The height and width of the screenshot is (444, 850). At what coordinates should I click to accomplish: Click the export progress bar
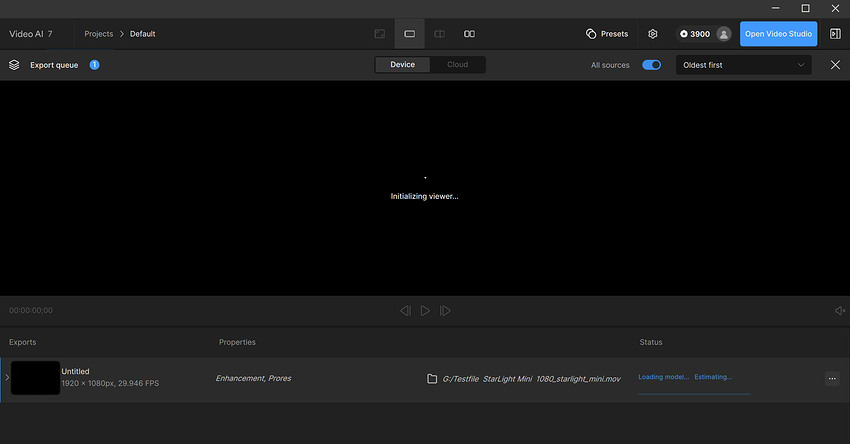(694, 394)
